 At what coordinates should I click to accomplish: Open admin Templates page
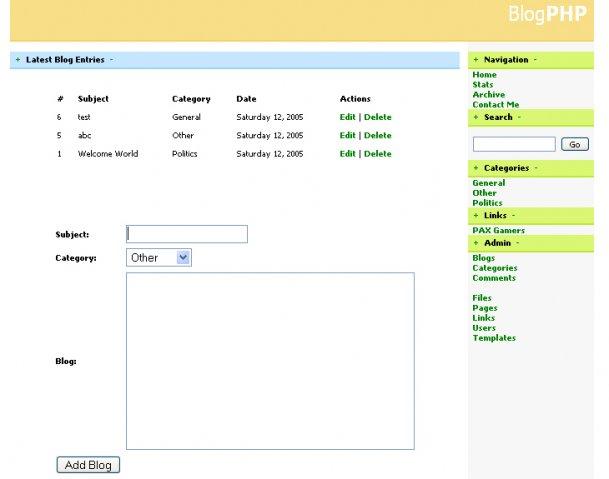[x=494, y=338]
